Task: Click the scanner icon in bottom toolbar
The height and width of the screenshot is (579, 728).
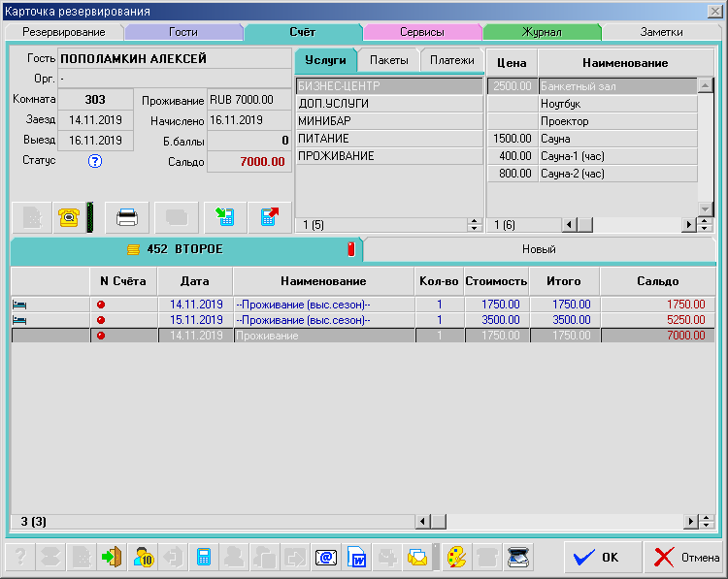Action: [x=518, y=558]
